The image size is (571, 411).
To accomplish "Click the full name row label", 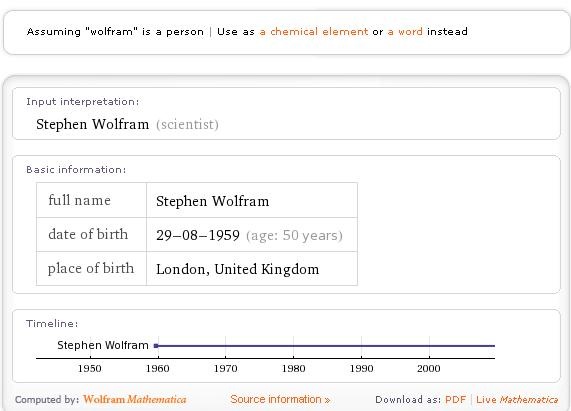I will [79, 200].
